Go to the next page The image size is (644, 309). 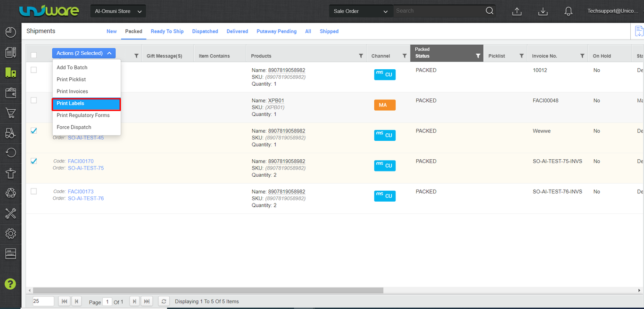point(134,301)
